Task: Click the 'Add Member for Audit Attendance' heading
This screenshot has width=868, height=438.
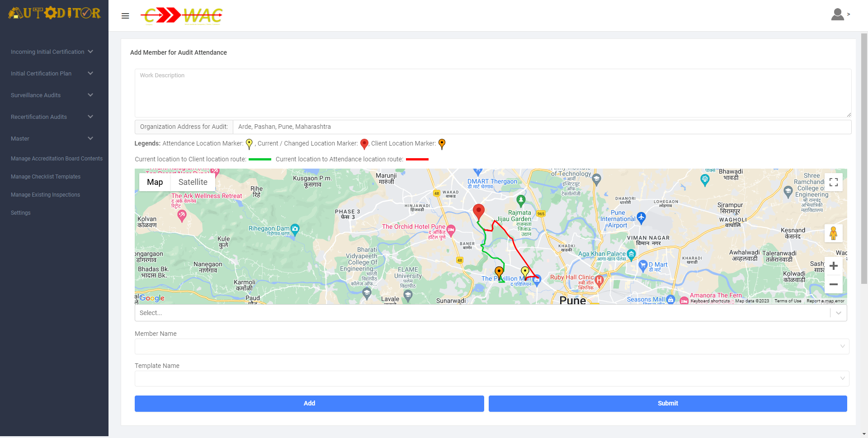Action: (179, 52)
